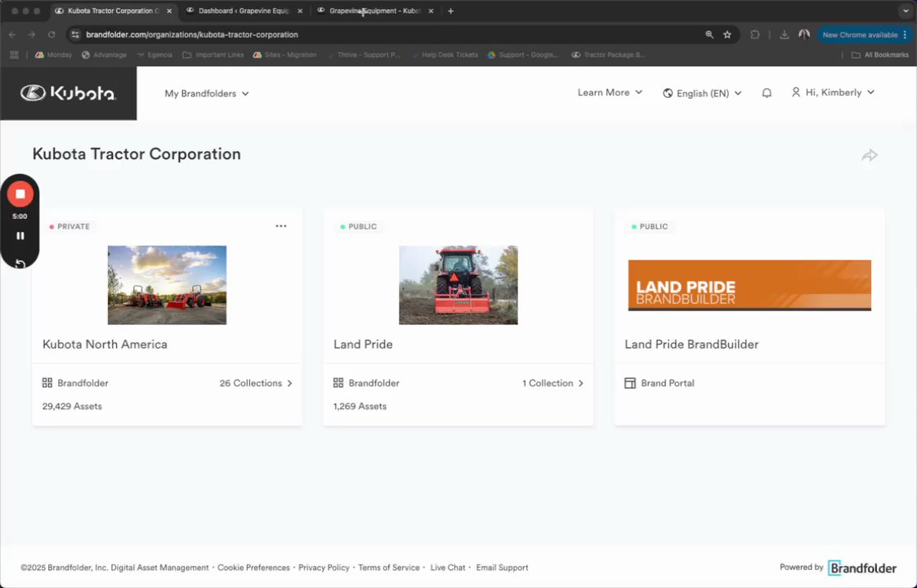Click the browser back arrow
917x588 pixels.
pyautogui.click(x=12, y=34)
